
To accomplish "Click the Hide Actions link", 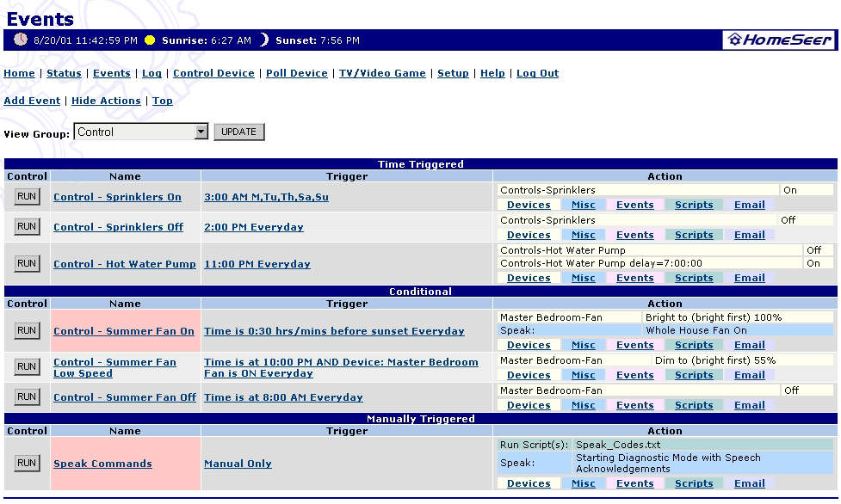I will pyautogui.click(x=106, y=101).
